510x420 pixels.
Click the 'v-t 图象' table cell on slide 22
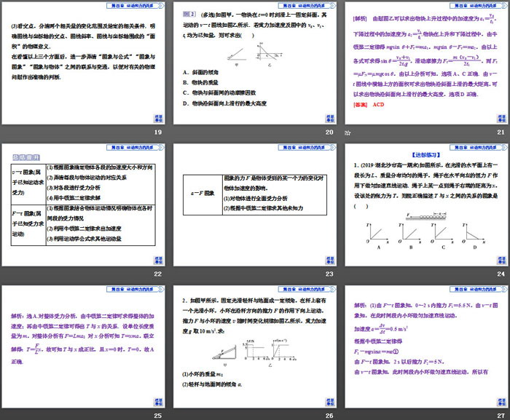click(x=28, y=183)
